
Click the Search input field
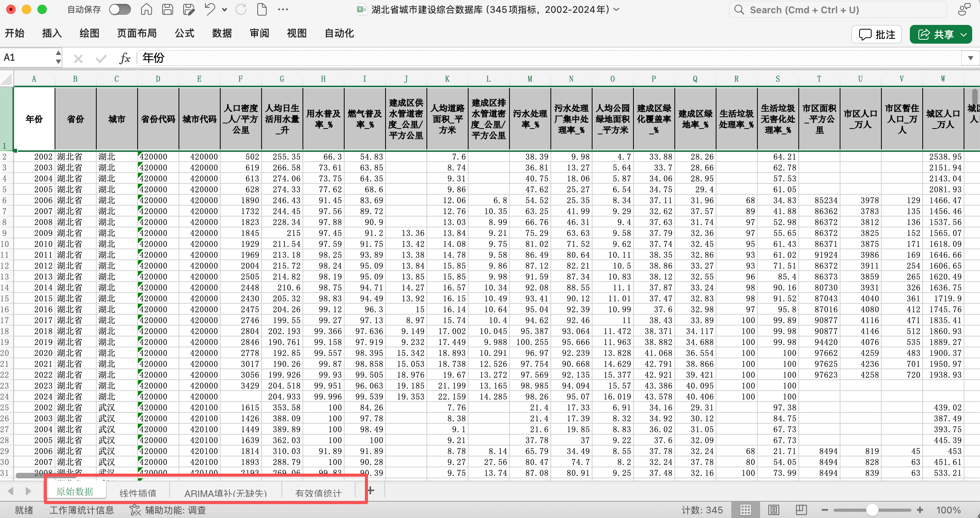point(838,10)
